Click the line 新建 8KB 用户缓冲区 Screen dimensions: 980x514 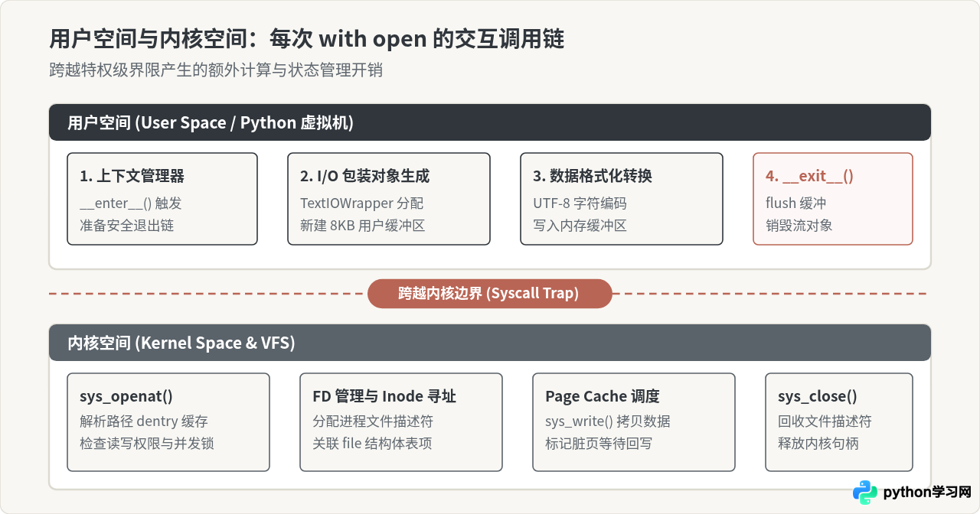pyautogui.click(x=362, y=225)
